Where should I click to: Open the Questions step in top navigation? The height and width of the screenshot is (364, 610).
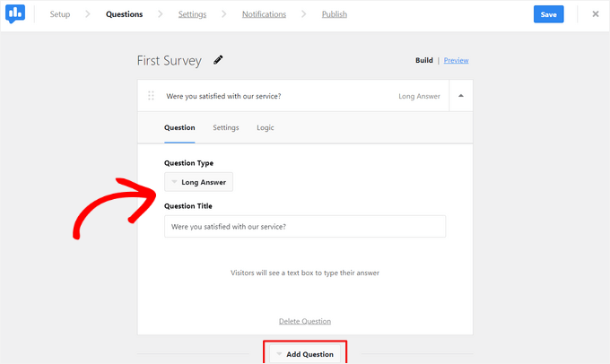coord(124,15)
